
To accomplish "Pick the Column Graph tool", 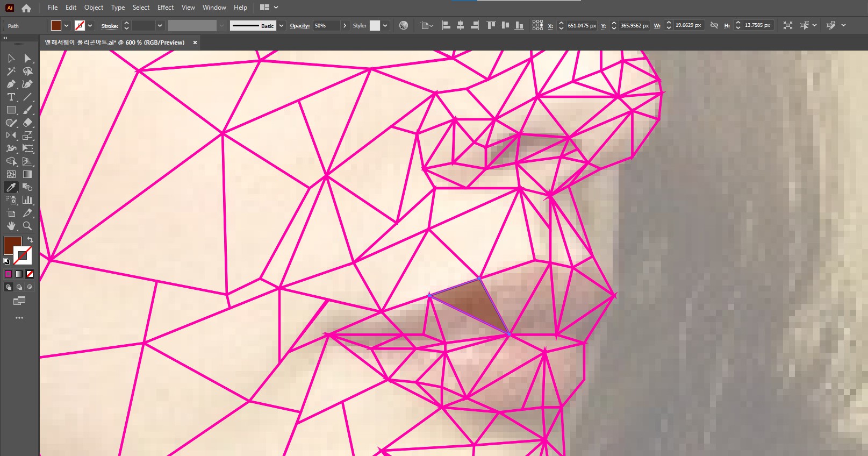I will [27, 200].
